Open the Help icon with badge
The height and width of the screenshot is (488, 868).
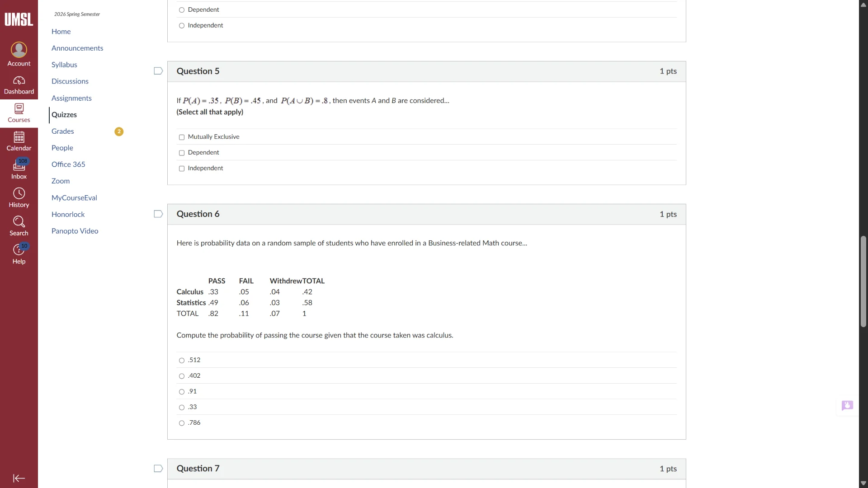pyautogui.click(x=19, y=250)
